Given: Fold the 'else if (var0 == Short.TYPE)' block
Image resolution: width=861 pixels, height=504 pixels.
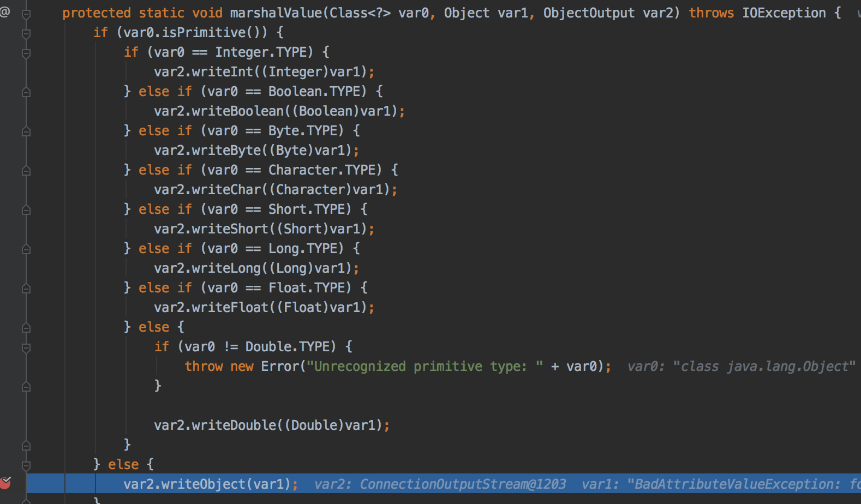Looking at the screenshot, I should [x=26, y=210].
